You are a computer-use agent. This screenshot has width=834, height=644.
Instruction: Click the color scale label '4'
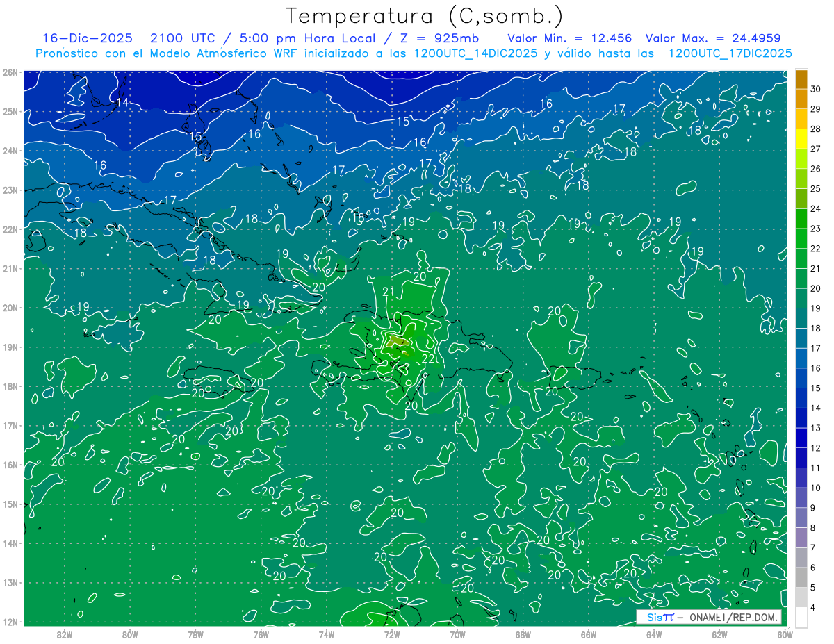[x=813, y=608]
